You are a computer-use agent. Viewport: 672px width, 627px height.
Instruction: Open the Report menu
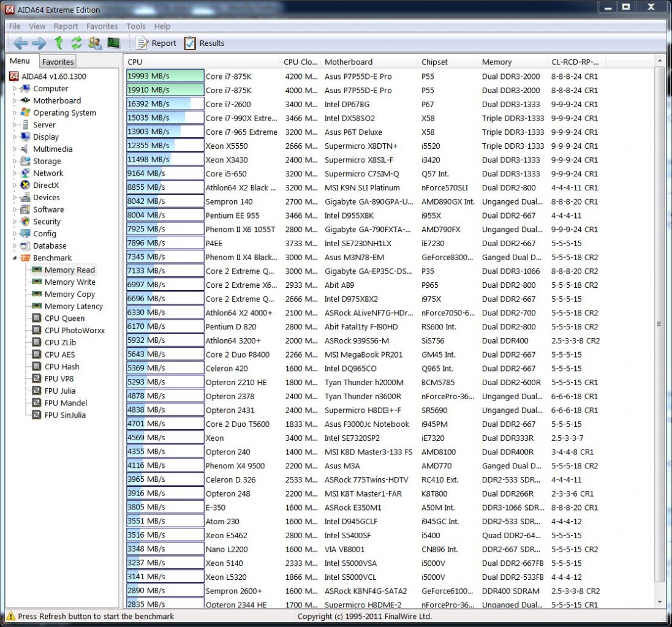(66, 26)
